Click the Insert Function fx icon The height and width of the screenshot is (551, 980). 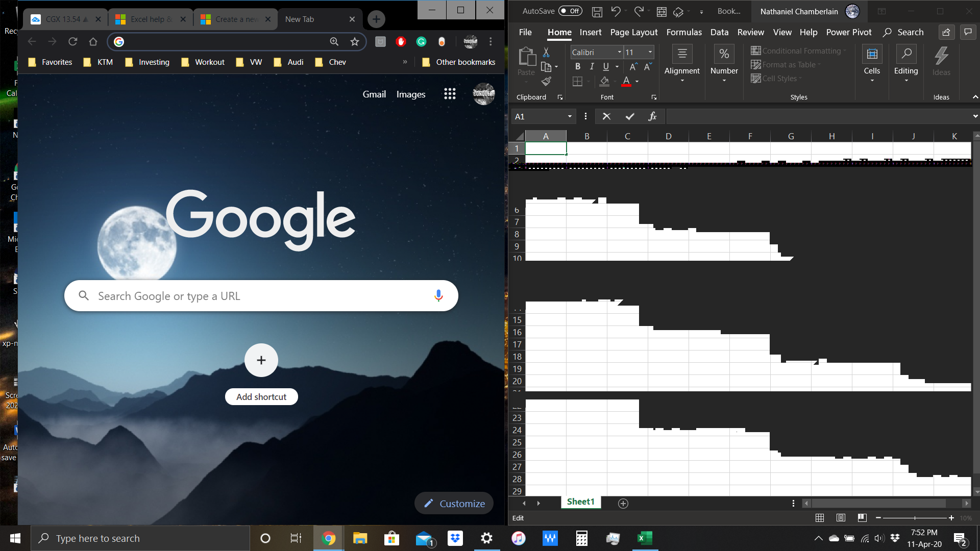(x=652, y=116)
